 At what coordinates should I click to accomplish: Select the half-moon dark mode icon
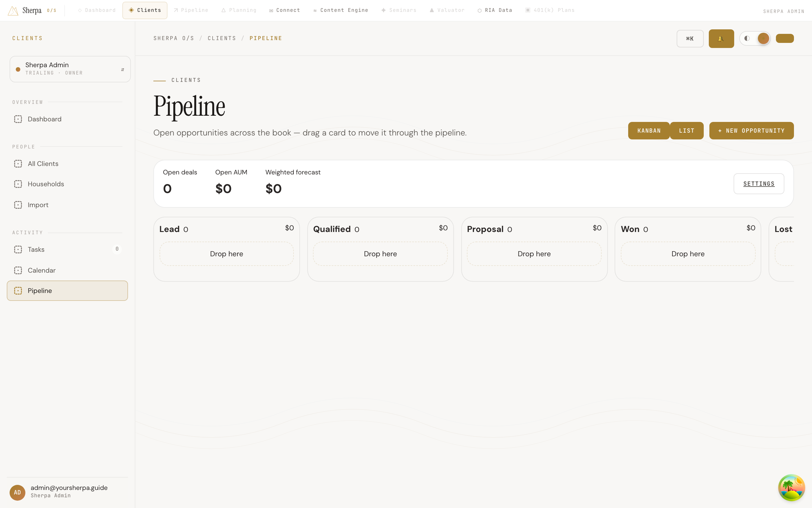coord(747,38)
